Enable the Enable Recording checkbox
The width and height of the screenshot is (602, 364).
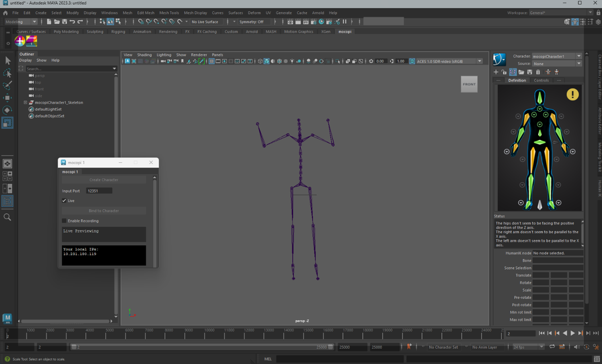(x=64, y=221)
